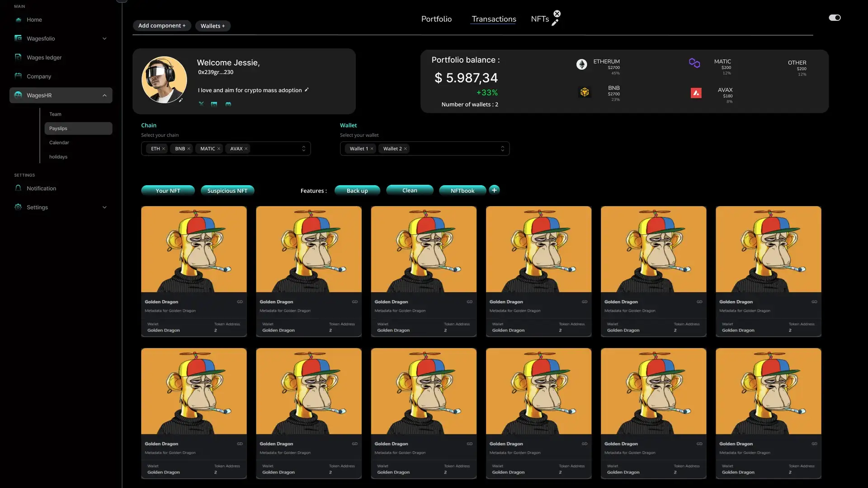This screenshot has height=488, width=868.
Task: Switch to the Transactions tab
Action: 494,19
